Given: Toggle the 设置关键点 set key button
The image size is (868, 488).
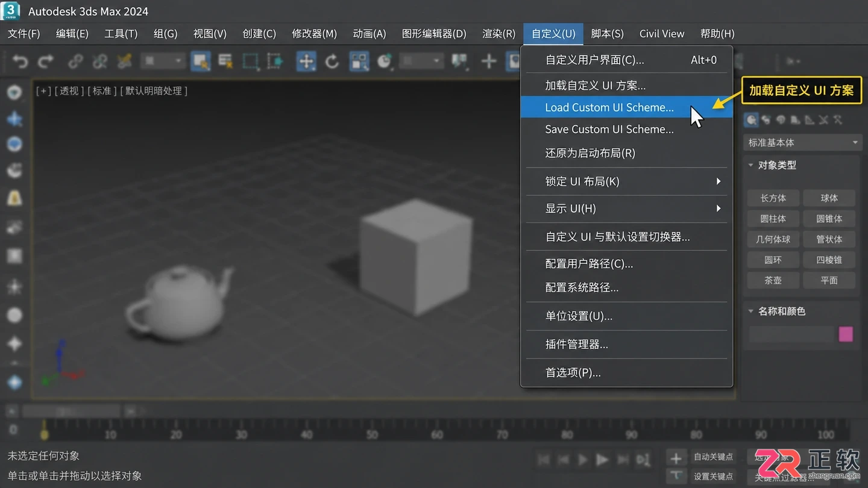Looking at the screenshot, I should [713, 476].
